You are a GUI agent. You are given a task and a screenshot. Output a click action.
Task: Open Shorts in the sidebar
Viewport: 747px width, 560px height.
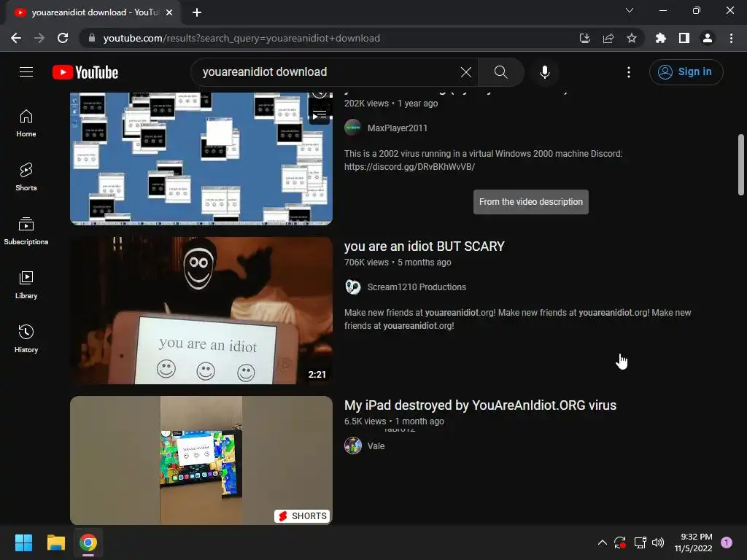[x=26, y=177]
